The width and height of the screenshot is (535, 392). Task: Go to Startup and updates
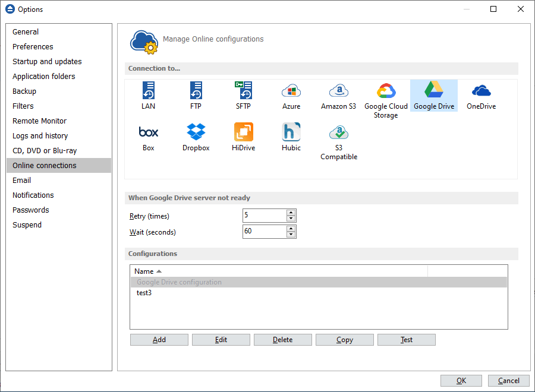(x=59, y=62)
